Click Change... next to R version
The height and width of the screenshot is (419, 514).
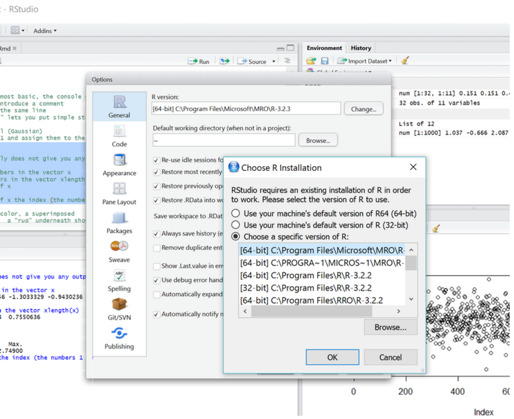(x=363, y=109)
